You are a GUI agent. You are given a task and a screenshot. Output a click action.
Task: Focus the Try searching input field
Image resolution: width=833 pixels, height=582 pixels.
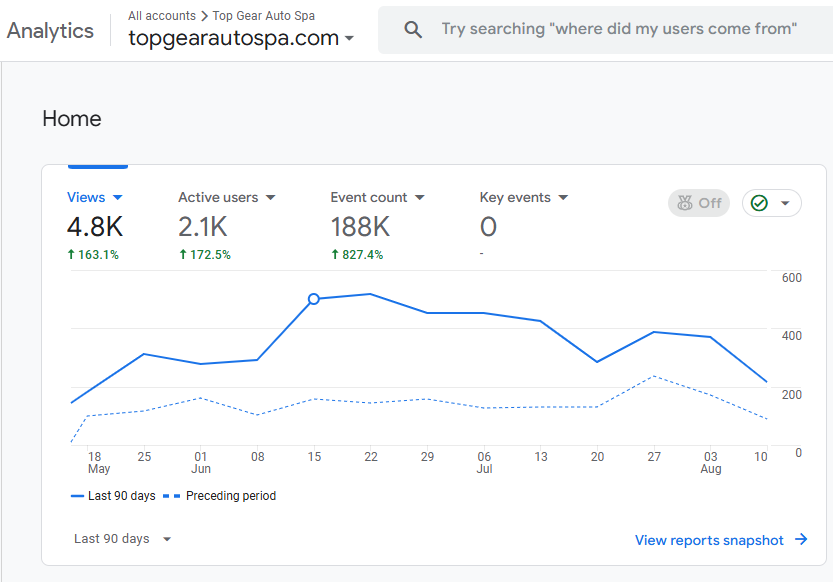coord(619,30)
